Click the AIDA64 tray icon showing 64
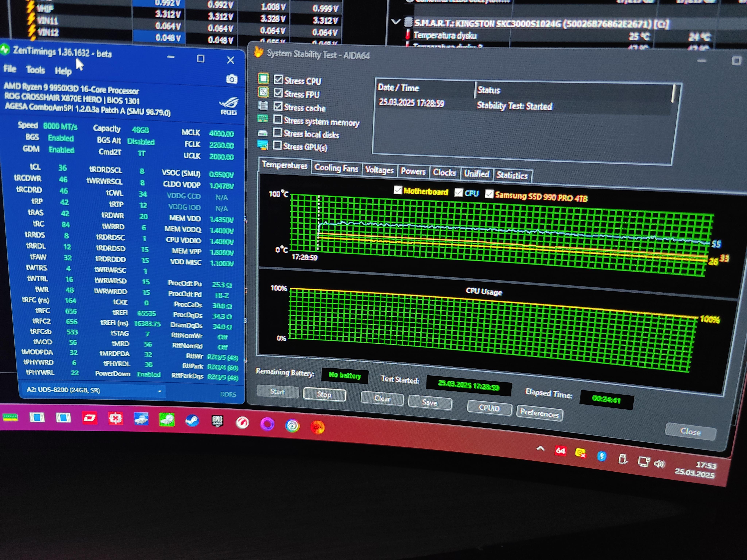Image resolution: width=747 pixels, height=560 pixels. point(560,451)
